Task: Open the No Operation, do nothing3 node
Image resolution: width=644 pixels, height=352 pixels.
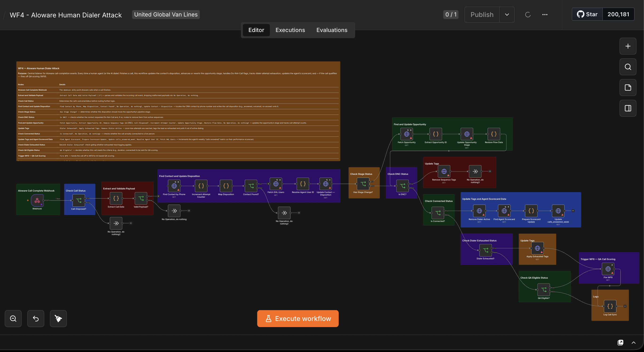Action: pyautogui.click(x=475, y=171)
